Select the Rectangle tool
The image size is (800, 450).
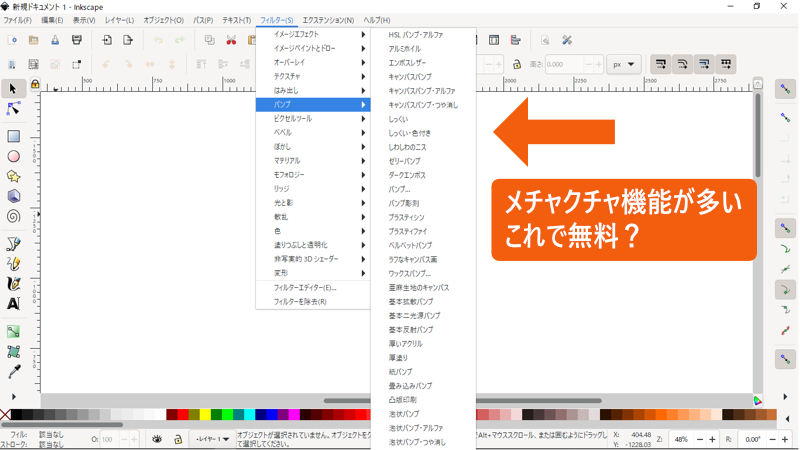click(13, 136)
